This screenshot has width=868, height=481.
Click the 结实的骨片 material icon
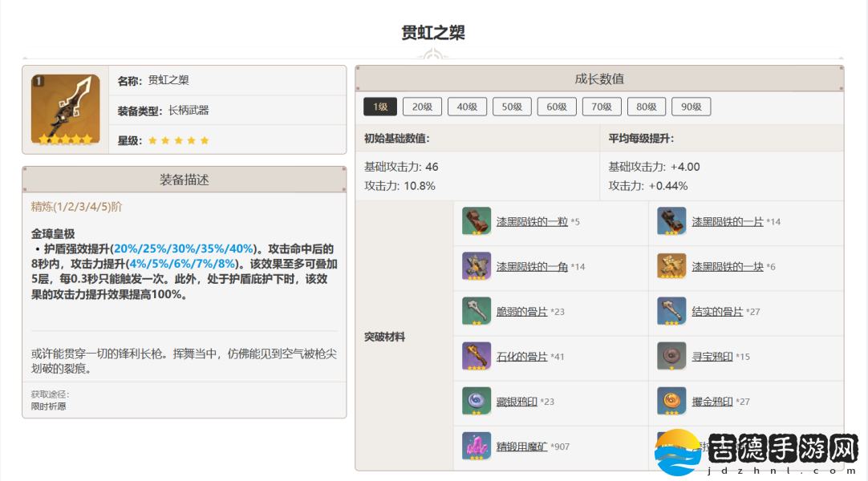coord(671,311)
